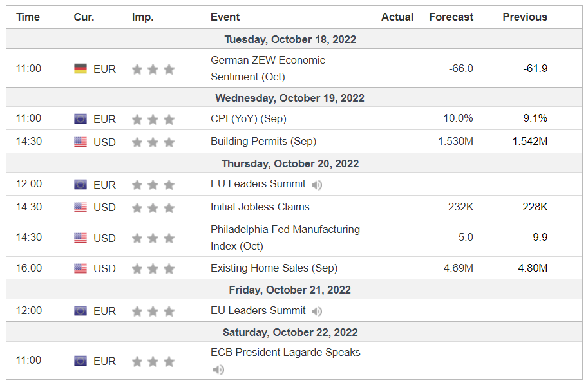Click the Forecast column header

(451, 17)
